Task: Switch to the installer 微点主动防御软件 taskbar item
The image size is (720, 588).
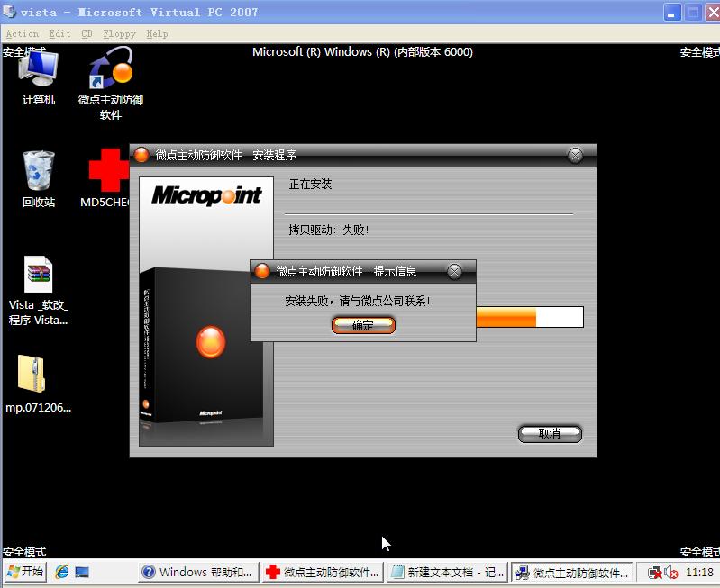Action: [x=572, y=572]
